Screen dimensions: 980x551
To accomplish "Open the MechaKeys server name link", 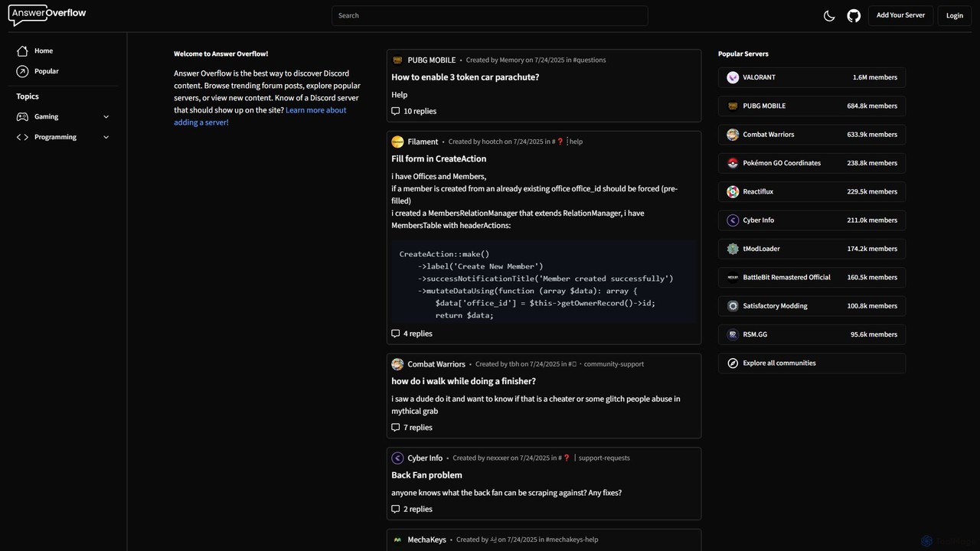I will pos(426,540).
